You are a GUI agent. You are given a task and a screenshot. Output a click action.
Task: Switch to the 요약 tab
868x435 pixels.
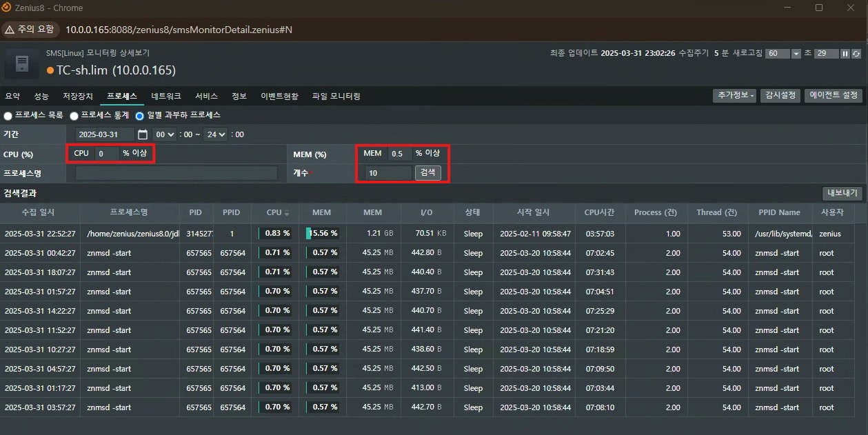click(x=12, y=97)
